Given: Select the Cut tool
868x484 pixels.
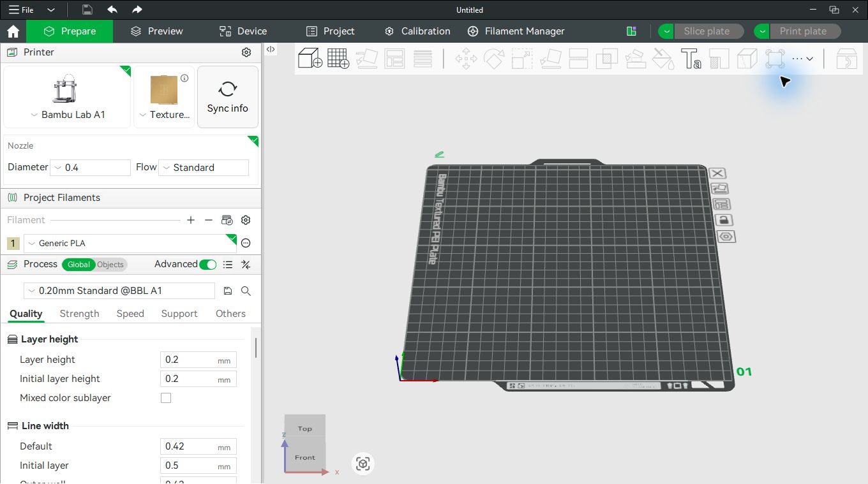Looking at the screenshot, I should (578, 59).
